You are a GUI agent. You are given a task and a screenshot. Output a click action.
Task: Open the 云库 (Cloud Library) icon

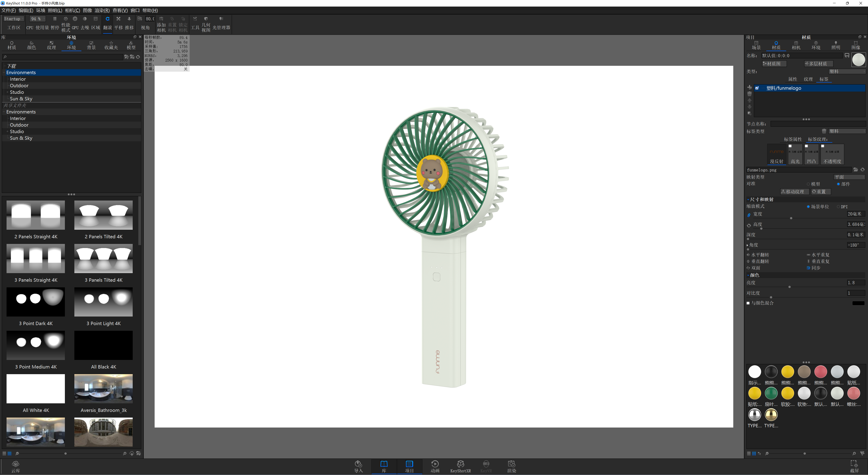(x=16, y=466)
